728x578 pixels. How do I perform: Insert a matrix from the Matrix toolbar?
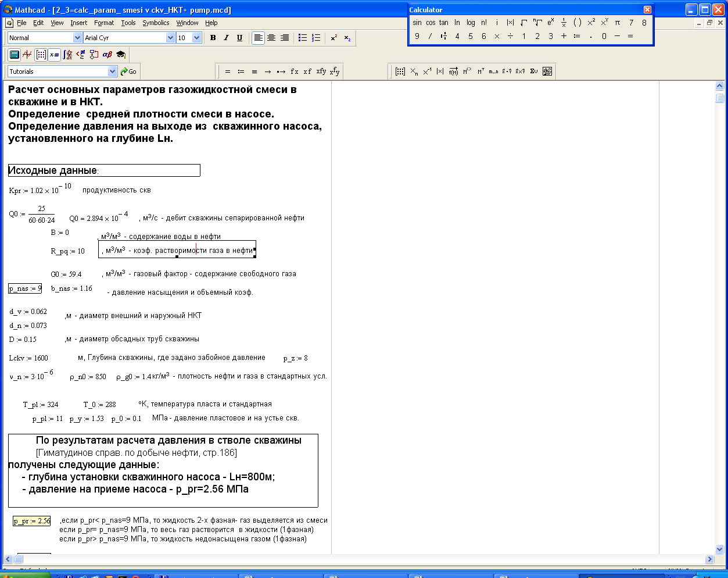pos(400,72)
